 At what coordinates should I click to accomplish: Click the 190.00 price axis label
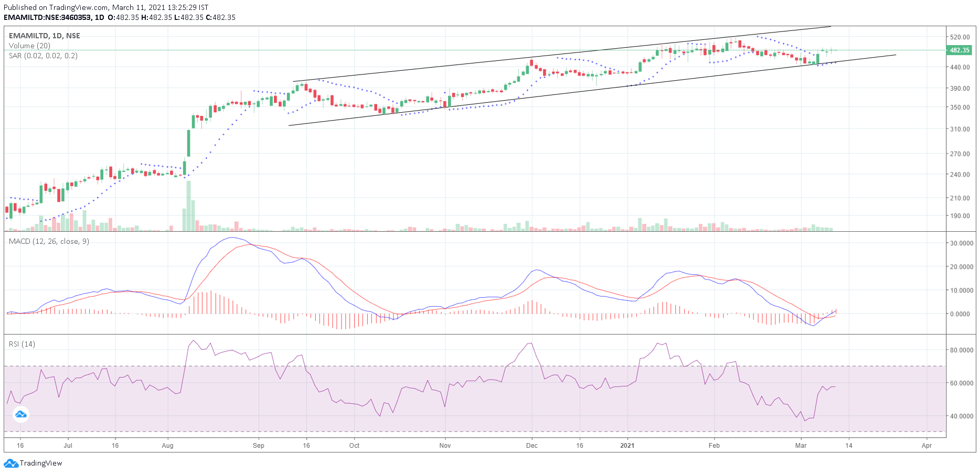[x=960, y=216]
